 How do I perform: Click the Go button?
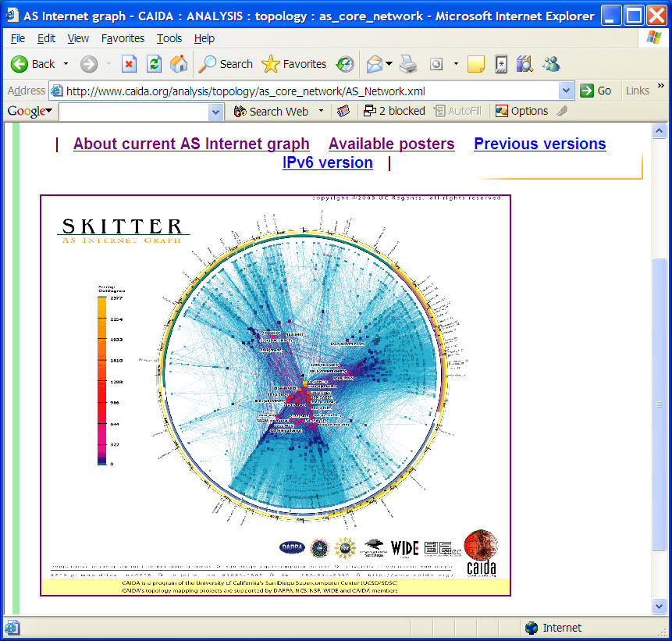point(596,91)
